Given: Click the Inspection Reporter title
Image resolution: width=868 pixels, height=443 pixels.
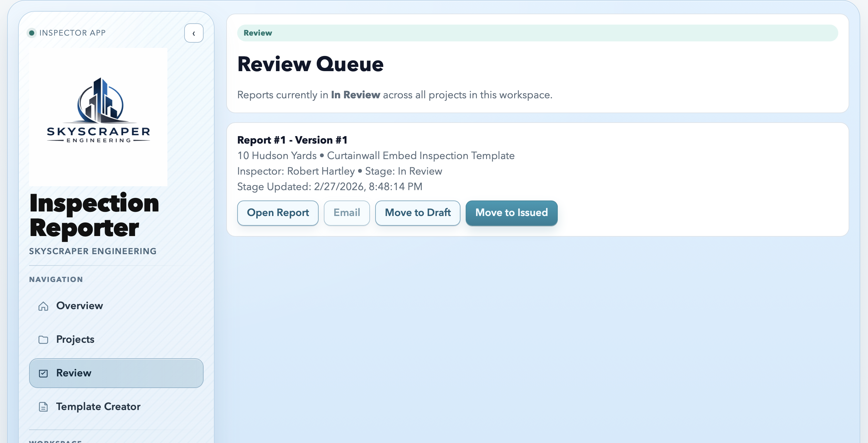Looking at the screenshot, I should 94,216.
